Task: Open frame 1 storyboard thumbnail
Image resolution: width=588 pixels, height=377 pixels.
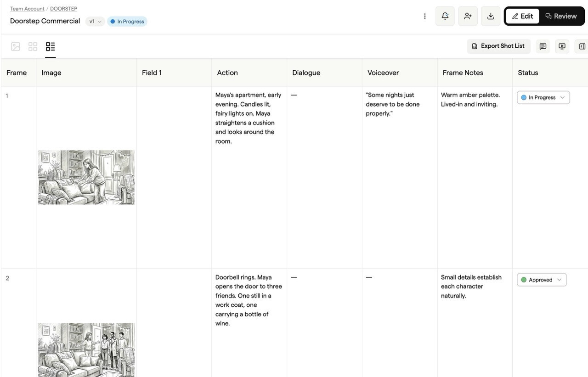Action: [86, 177]
